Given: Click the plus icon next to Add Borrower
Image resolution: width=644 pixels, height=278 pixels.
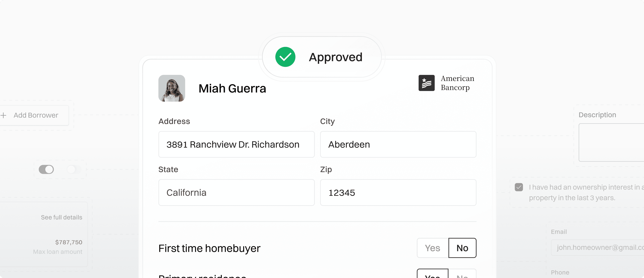Looking at the screenshot, I should (4, 115).
